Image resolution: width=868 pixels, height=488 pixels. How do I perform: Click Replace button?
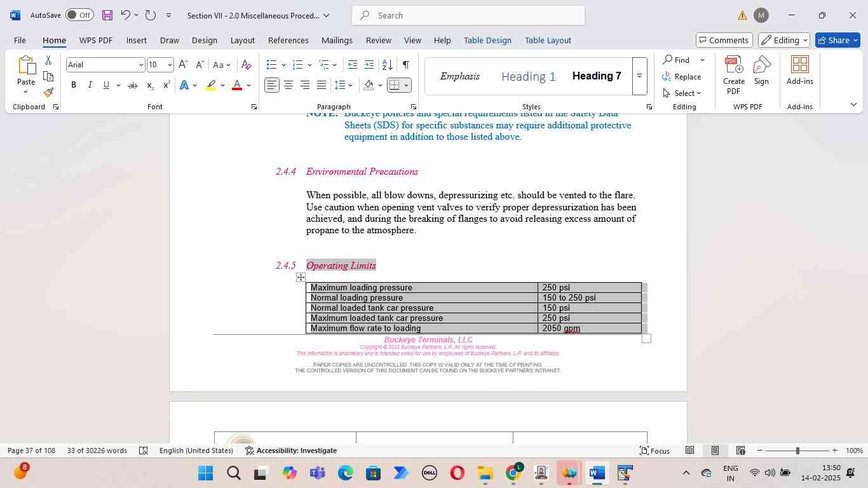682,77
